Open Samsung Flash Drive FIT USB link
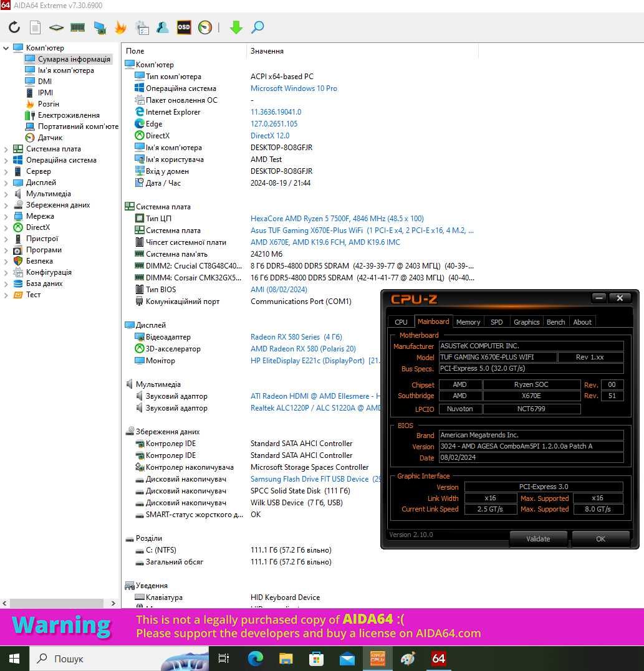The image size is (644, 671). (315, 479)
